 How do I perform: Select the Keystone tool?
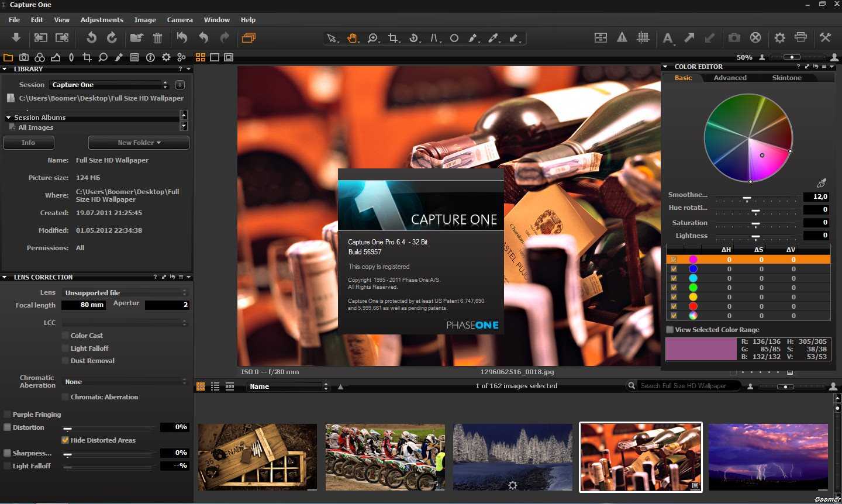tap(434, 39)
